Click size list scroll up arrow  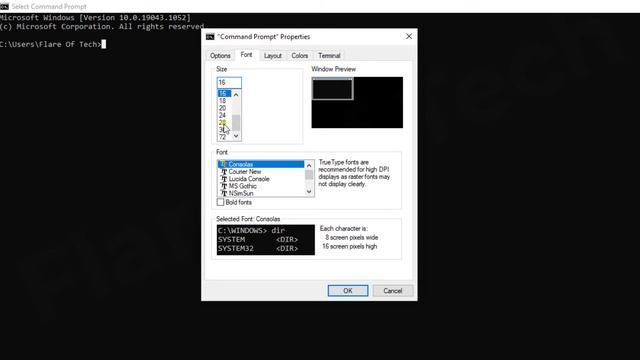coord(236,94)
